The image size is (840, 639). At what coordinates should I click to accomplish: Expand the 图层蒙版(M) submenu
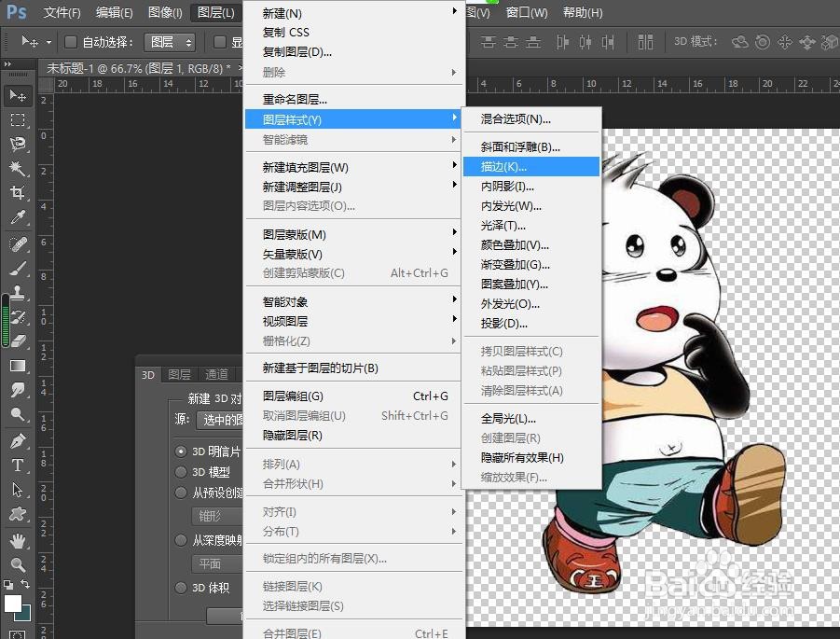point(353,234)
